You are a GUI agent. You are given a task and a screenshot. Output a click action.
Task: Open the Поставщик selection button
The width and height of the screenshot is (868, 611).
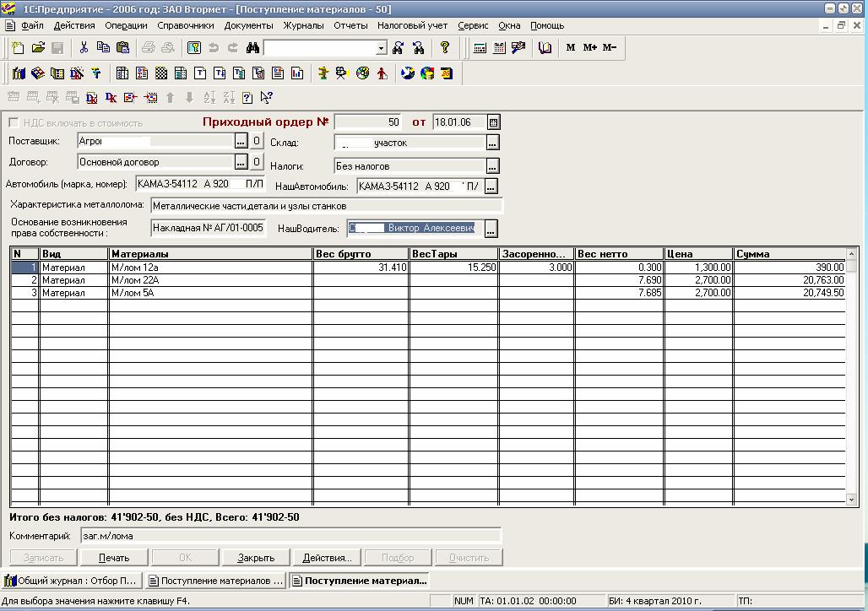[x=241, y=141]
